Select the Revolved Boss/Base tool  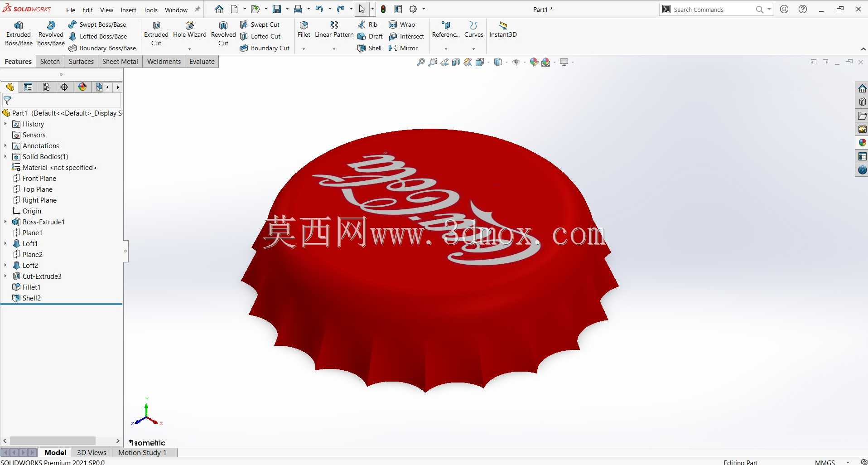51,34
